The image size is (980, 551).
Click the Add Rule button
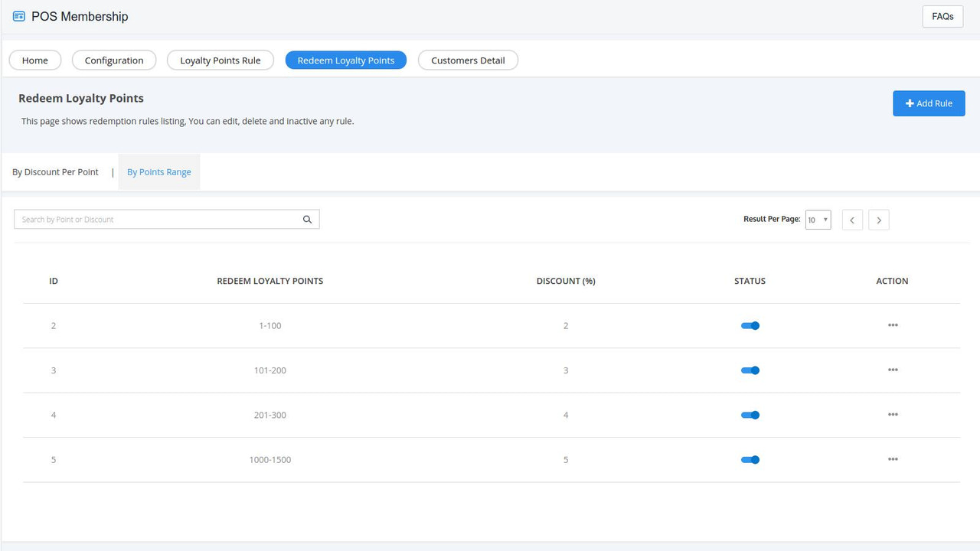click(929, 103)
